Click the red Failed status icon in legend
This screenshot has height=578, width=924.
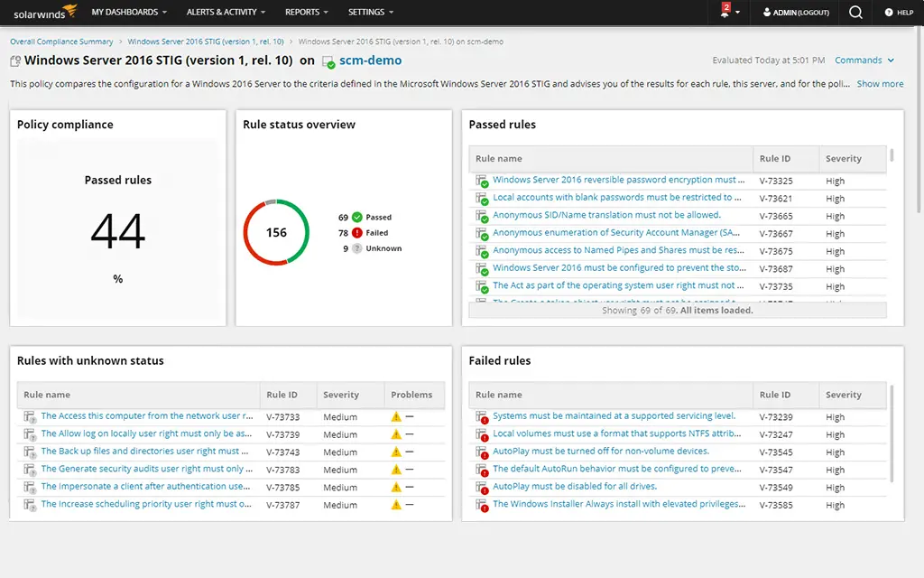click(x=357, y=232)
